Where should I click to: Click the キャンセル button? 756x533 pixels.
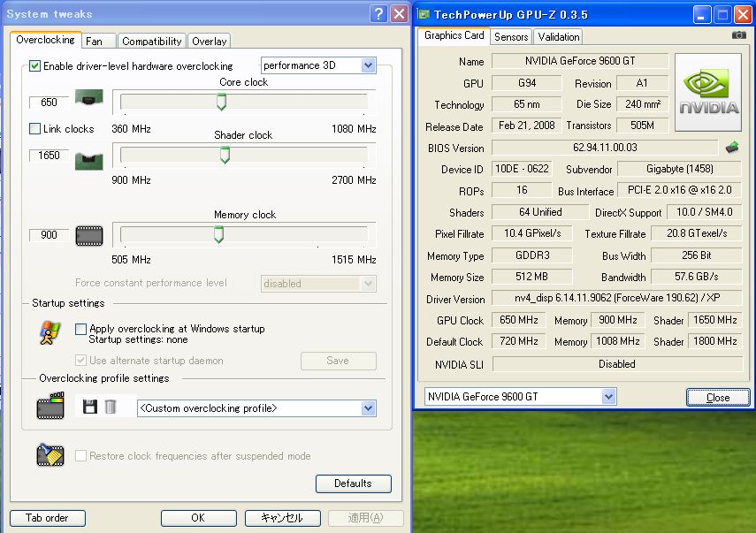283,518
